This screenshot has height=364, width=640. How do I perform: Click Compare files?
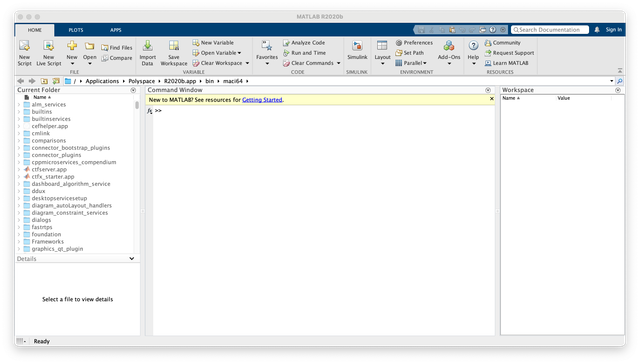coord(117,58)
